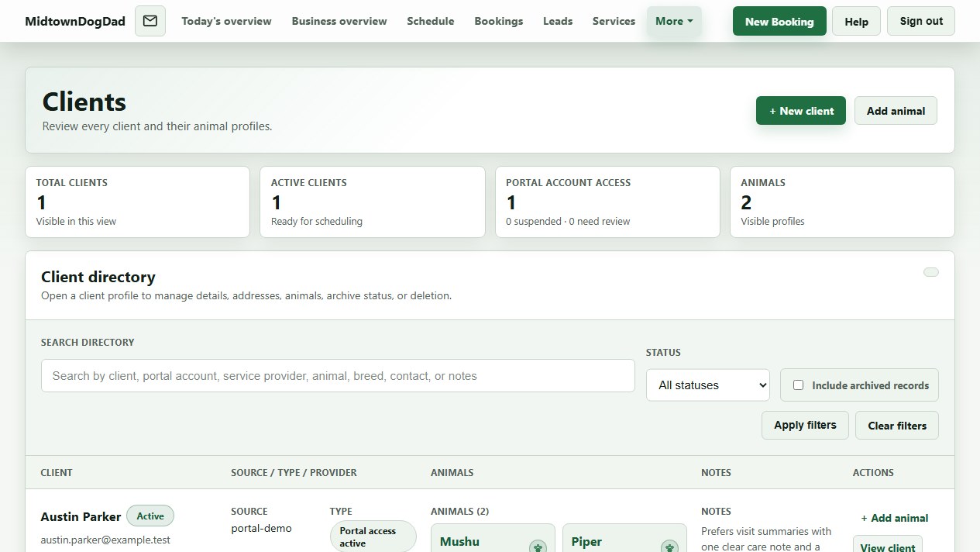Click the paw icon on Mushu card
The height and width of the screenshot is (552, 980).
click(538, 547)
